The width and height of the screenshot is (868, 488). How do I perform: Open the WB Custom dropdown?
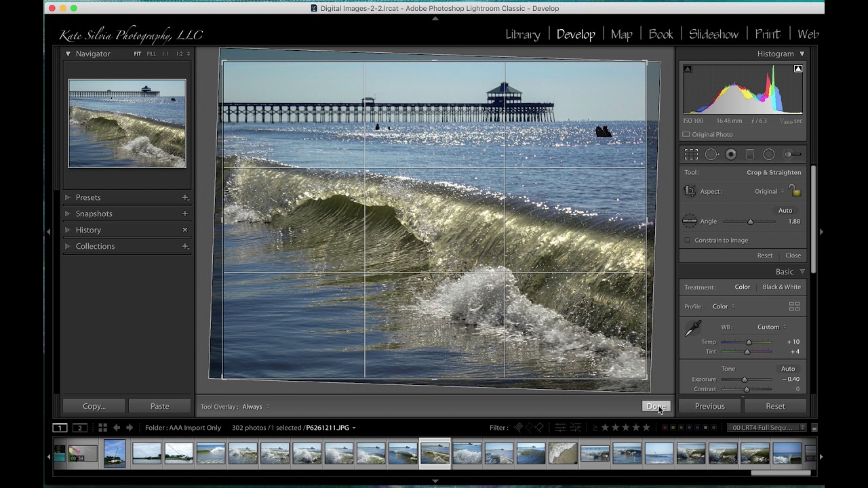[x=772, y=327]
